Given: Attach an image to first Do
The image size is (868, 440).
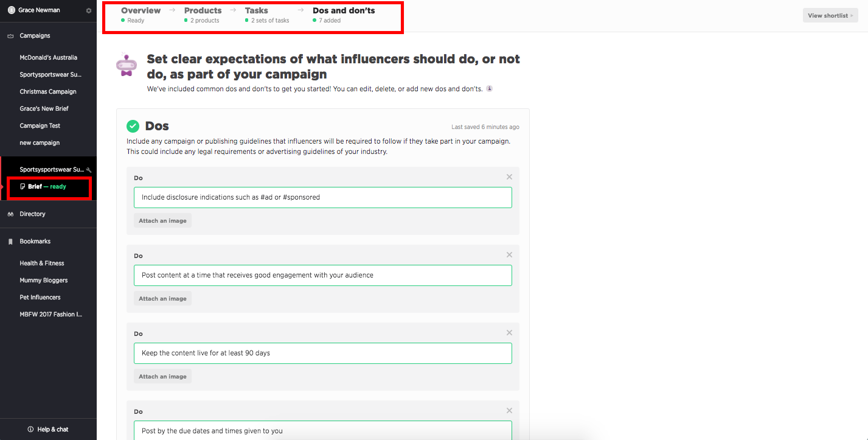Looking at the screenshot, I should point(162,221).
